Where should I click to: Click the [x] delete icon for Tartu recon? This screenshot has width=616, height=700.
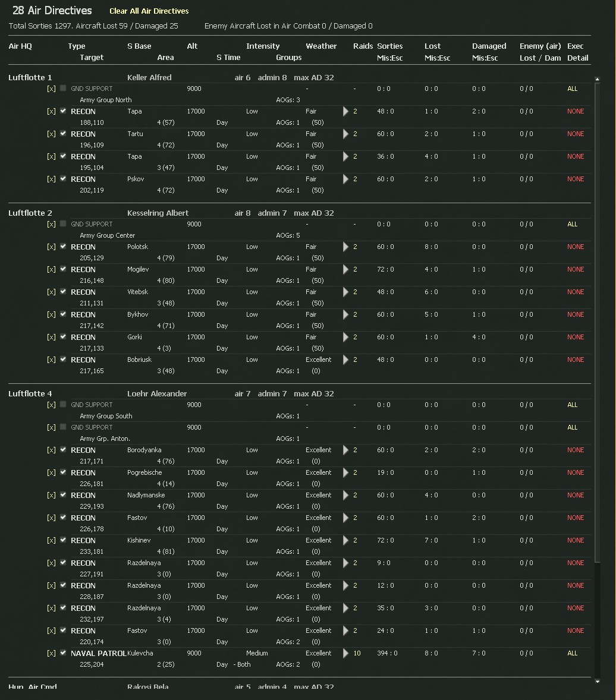[x=51, y=134]
